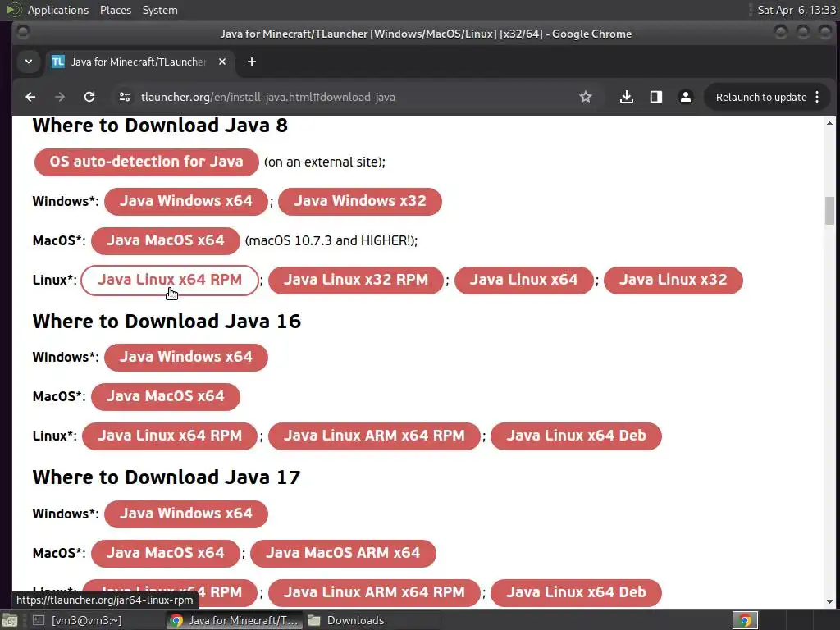Image resolution: width=840 pixels, height=630 pixels.
Task: Open a new browser tab
Action: point(251,62)
